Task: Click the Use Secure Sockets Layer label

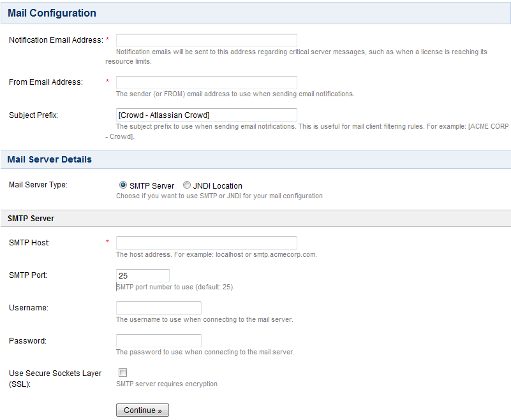Action: [55, 379]
